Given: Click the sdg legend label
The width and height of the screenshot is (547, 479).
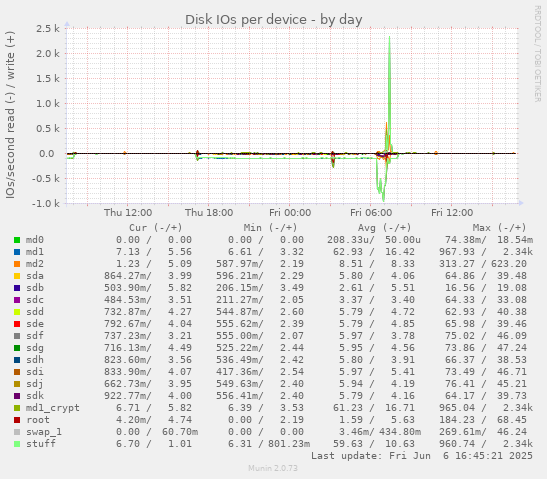Looking at the screenshot, I should click(35, 348).
